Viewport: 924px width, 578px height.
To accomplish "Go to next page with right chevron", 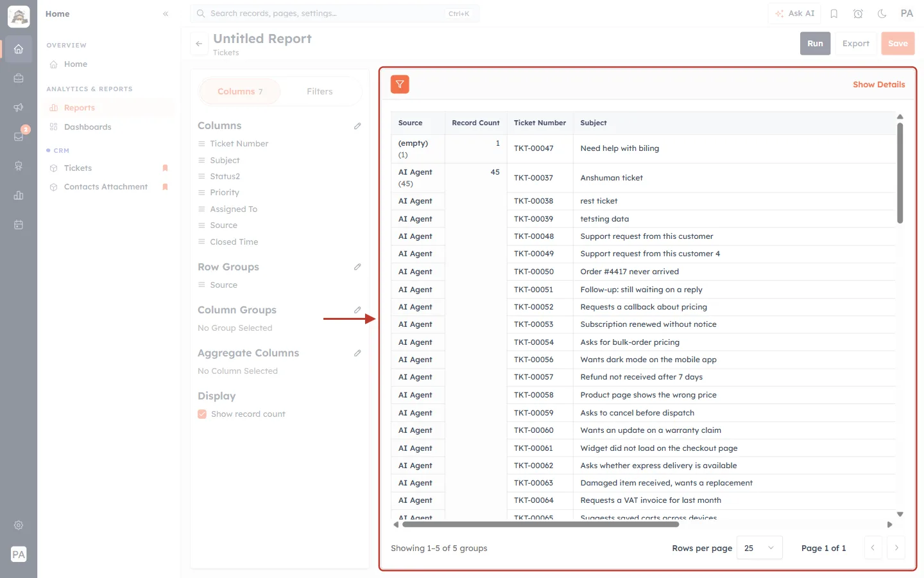I will (x=896, y=548).
